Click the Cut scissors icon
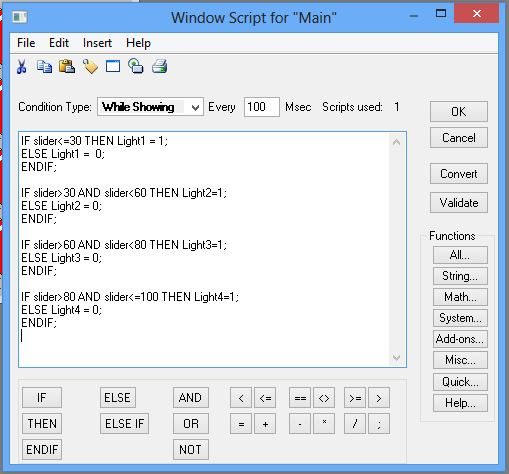The image size is (509, 474). point(22,66)
